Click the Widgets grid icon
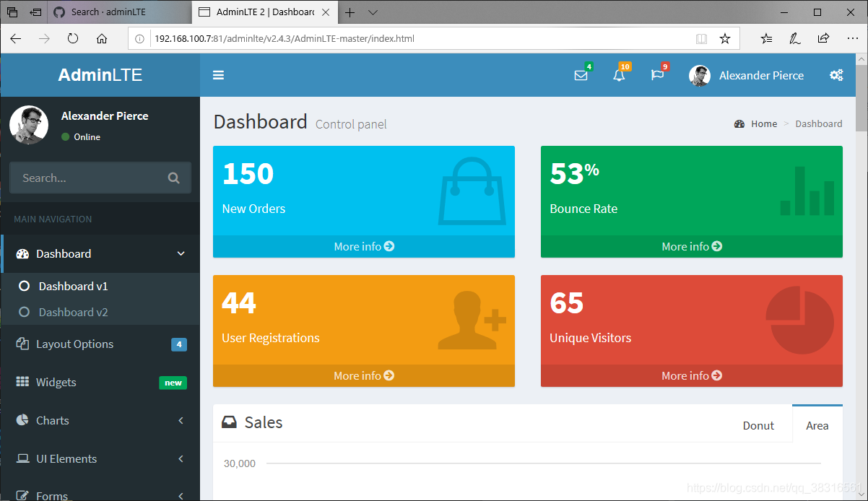This screenshot has width=868, height=501. click(22, 382)
